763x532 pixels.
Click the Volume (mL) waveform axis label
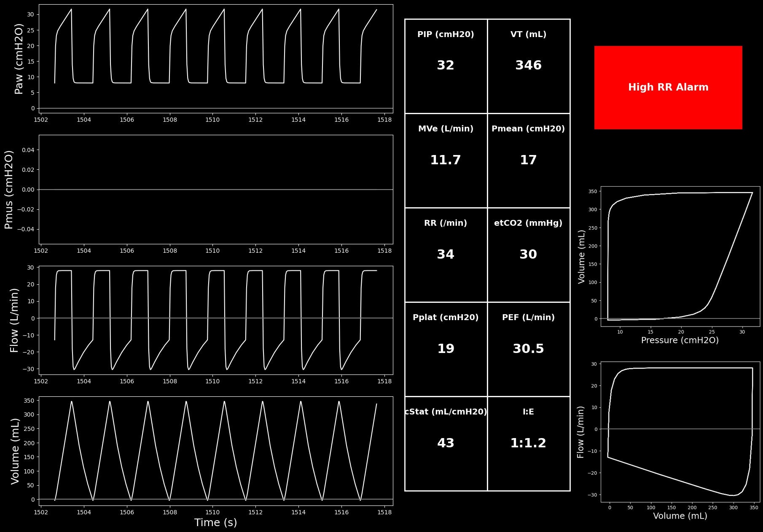[x=15, y=451]
